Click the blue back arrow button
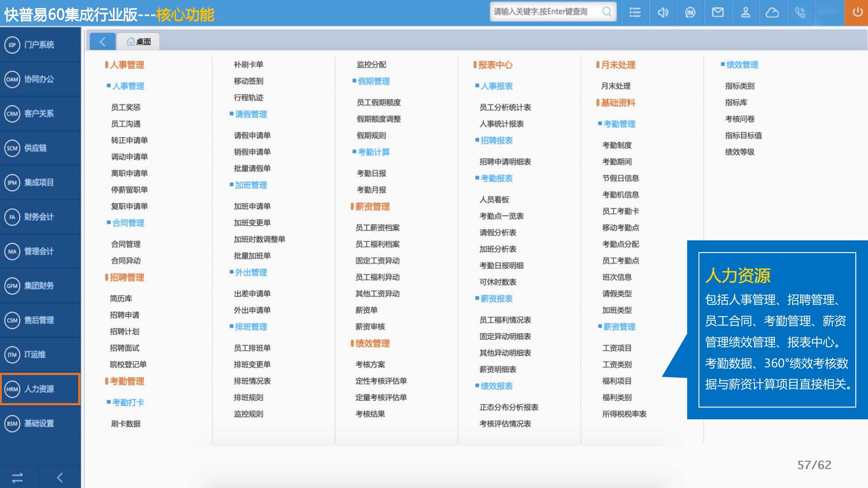The width and height of the screenshot is (868, 488). click(103, 42)
